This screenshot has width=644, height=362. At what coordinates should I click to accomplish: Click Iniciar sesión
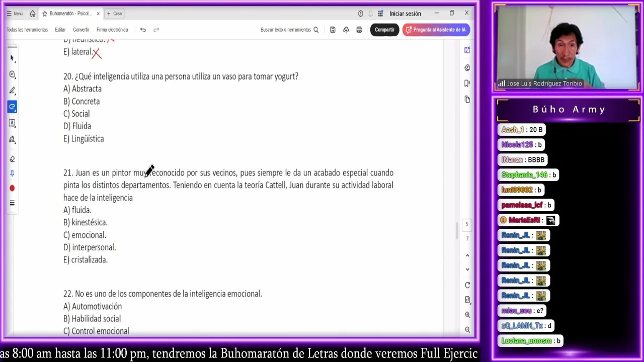pyautogui.click(x=405, y=14)
